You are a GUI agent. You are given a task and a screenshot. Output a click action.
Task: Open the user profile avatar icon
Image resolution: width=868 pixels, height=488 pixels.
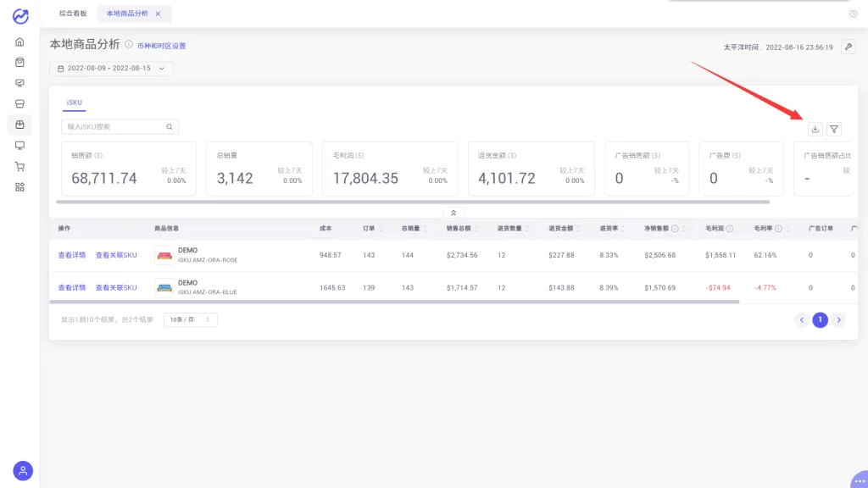click(x=23, y=471)
